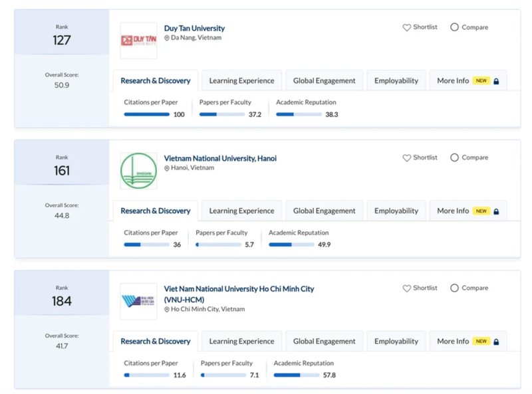532x394 pixels.
Task: Click rank number 127
Action: pos(62,41)
